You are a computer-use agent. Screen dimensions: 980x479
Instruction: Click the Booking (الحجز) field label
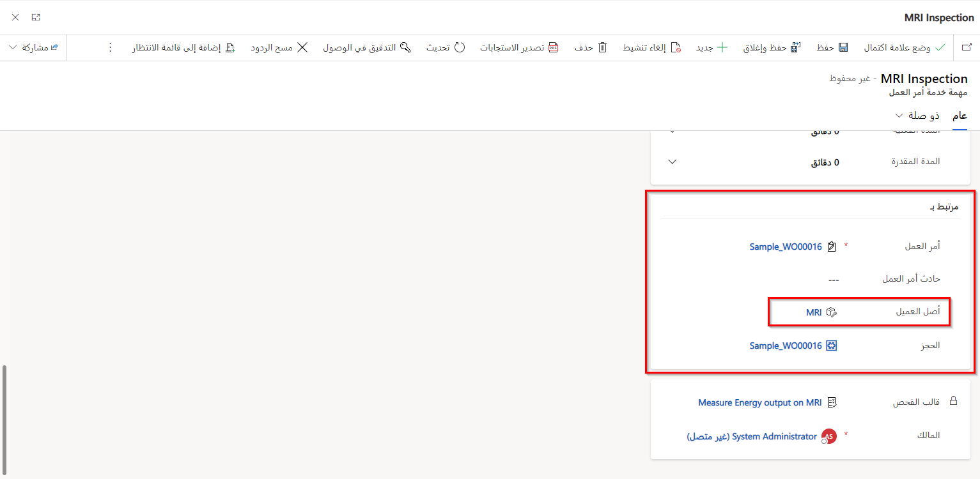point(929,345)
